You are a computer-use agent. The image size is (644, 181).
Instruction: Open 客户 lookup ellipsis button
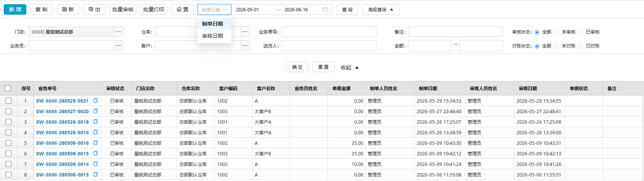245,46
